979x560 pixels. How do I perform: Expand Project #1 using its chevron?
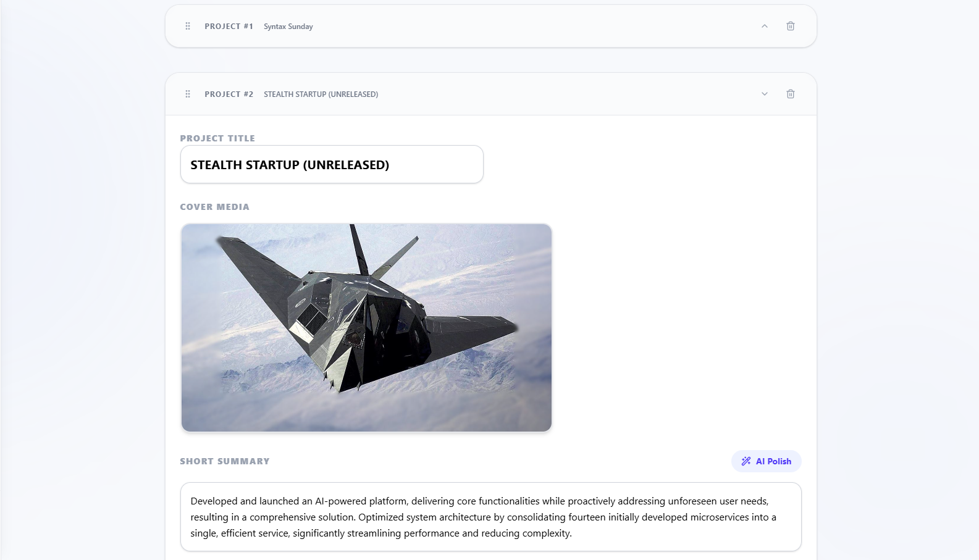pyautogui.click(x=764, y=26)
